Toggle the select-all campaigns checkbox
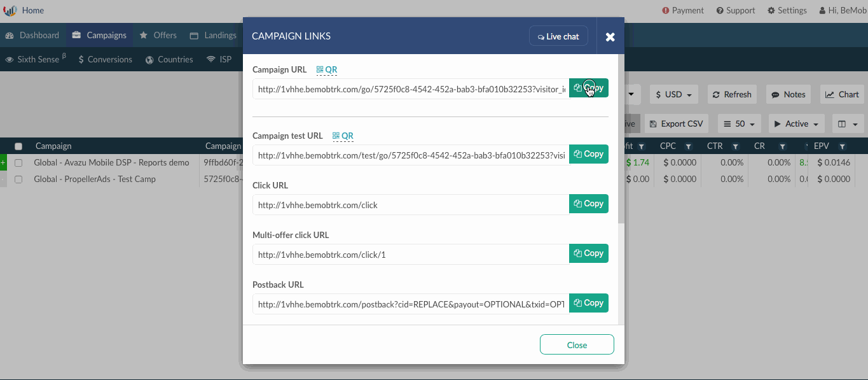Image resolution: width=868 pixels, height=380 pixels. pos(18,146)
